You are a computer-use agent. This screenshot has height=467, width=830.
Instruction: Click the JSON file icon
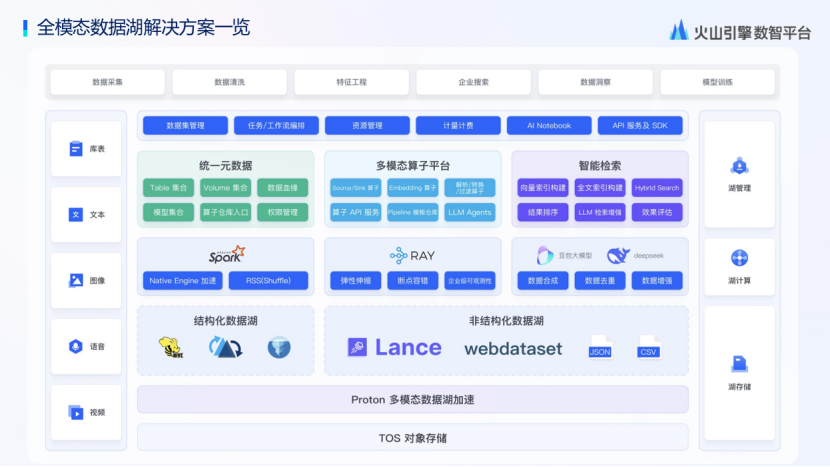[x=600, y=347]
